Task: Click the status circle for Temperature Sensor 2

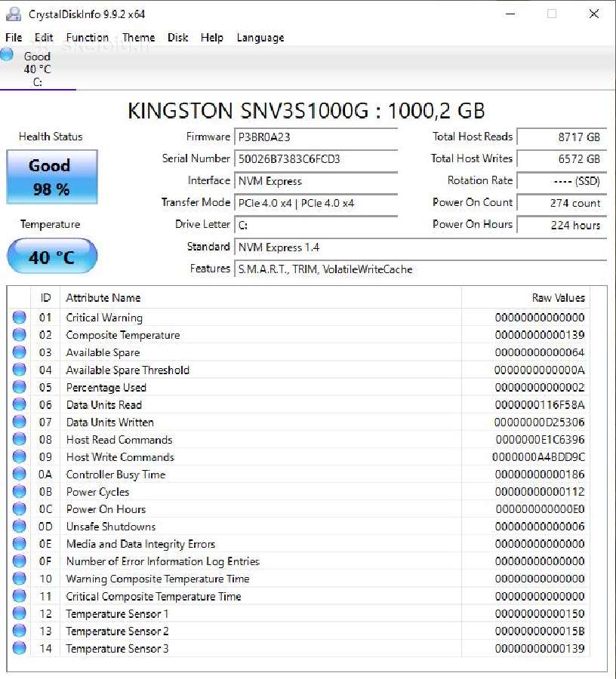Action: point(19,631)
